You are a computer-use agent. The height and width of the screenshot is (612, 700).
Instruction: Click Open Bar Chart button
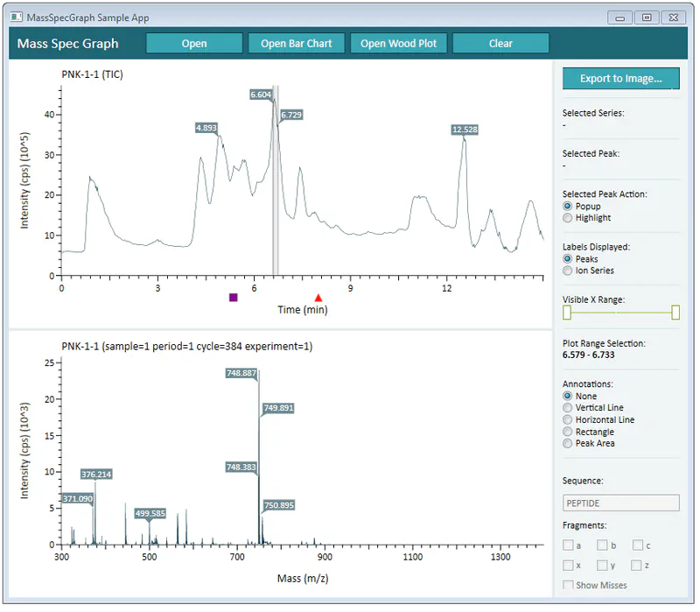click(x=296, y=44)
